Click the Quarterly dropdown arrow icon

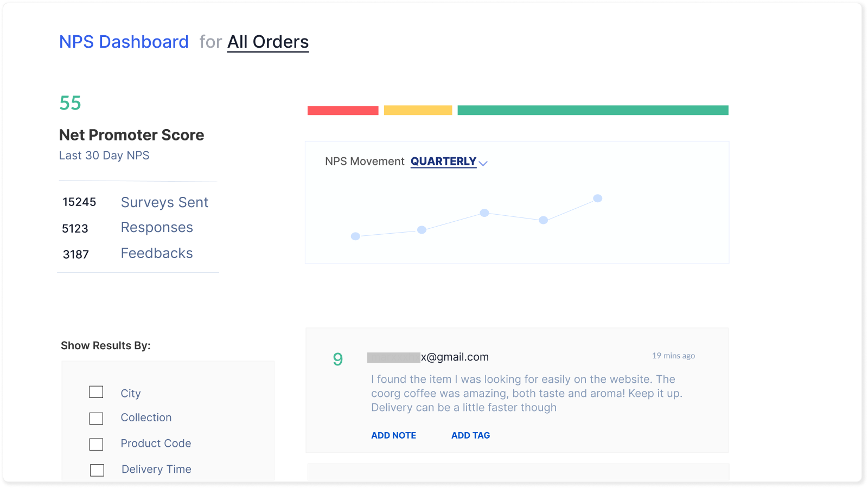tap(483, 163)
